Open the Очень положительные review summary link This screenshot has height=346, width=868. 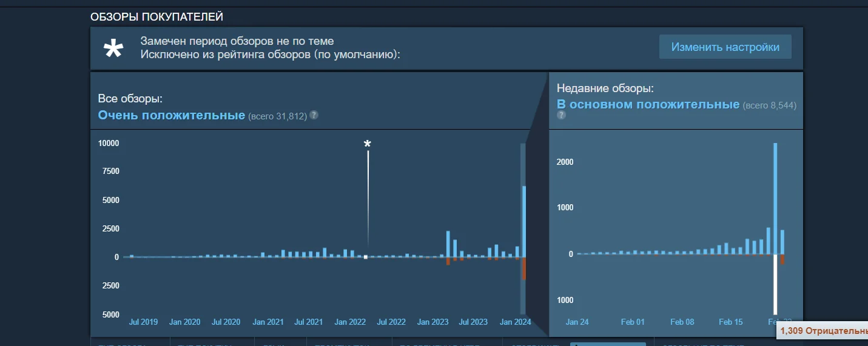click(171, 115)
